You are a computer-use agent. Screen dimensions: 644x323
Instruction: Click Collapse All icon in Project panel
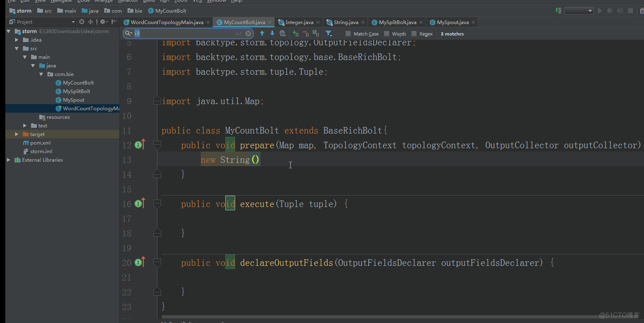pos(90,22)
